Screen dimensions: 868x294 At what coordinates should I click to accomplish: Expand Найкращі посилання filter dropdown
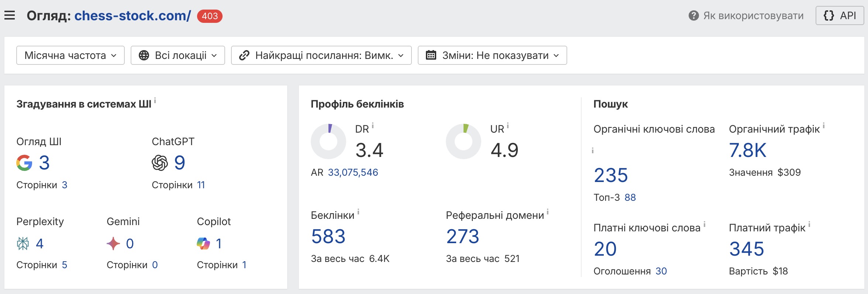pos(321,55)
